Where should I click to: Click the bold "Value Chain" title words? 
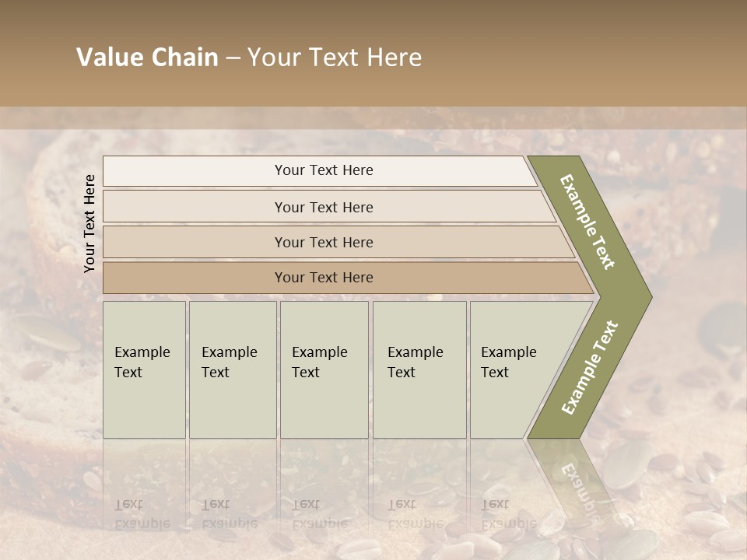pyautogui.click(x=147, y=58)
